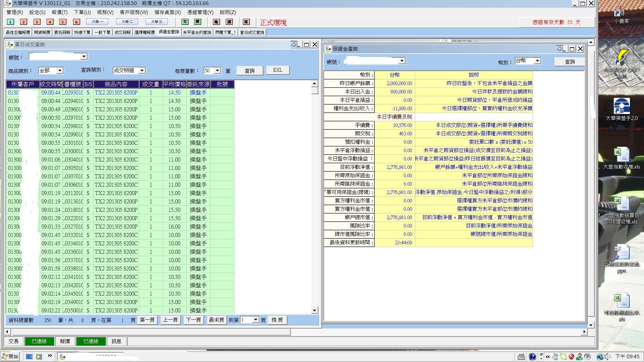Screen dimensions: 644x362
Task: Click the volume speaker tray icon
Action: (x=607, y=357)
